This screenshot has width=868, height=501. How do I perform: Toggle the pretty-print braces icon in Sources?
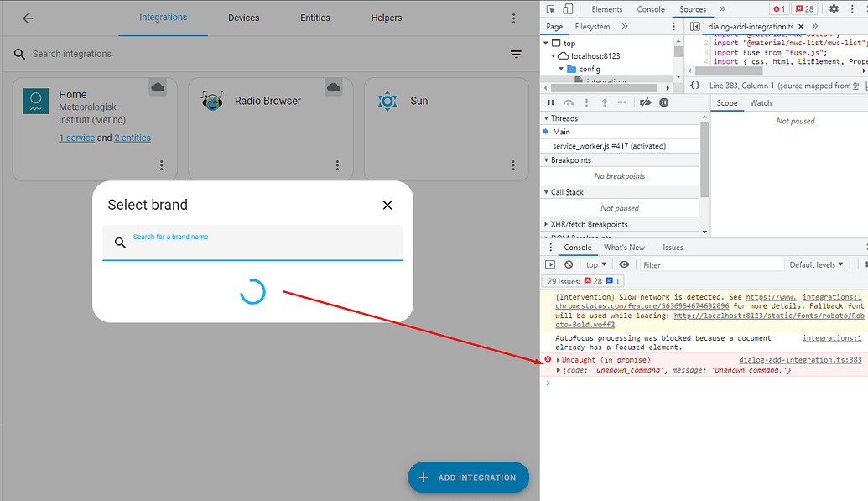694,84
